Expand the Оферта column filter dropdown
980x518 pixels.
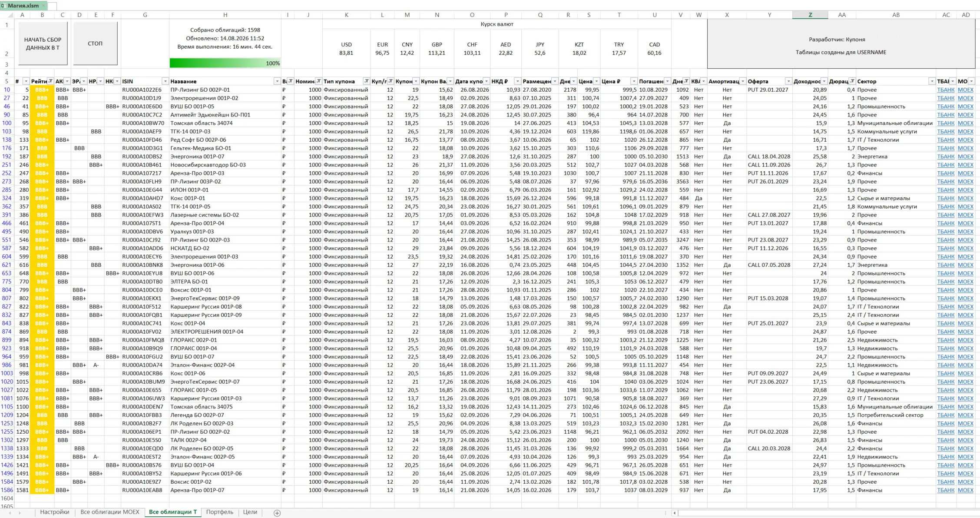click(x=788, y=81)
